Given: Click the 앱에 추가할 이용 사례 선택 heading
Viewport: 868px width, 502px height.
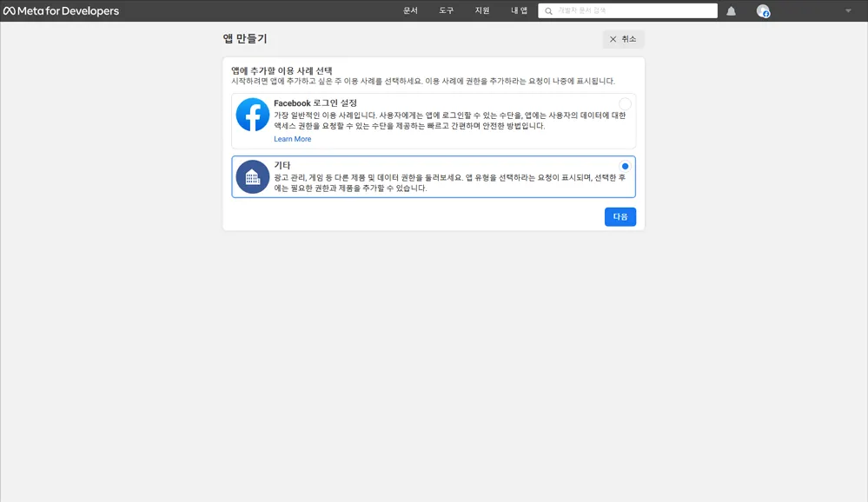Looking at the screenshot, I should (x=282, y=71).
